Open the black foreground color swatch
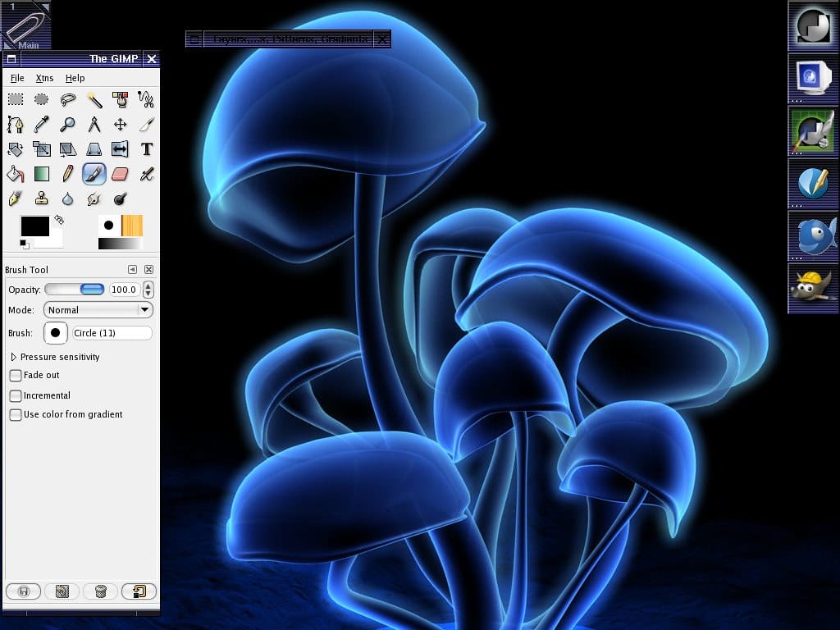840x630 pixels. [34, 226]
